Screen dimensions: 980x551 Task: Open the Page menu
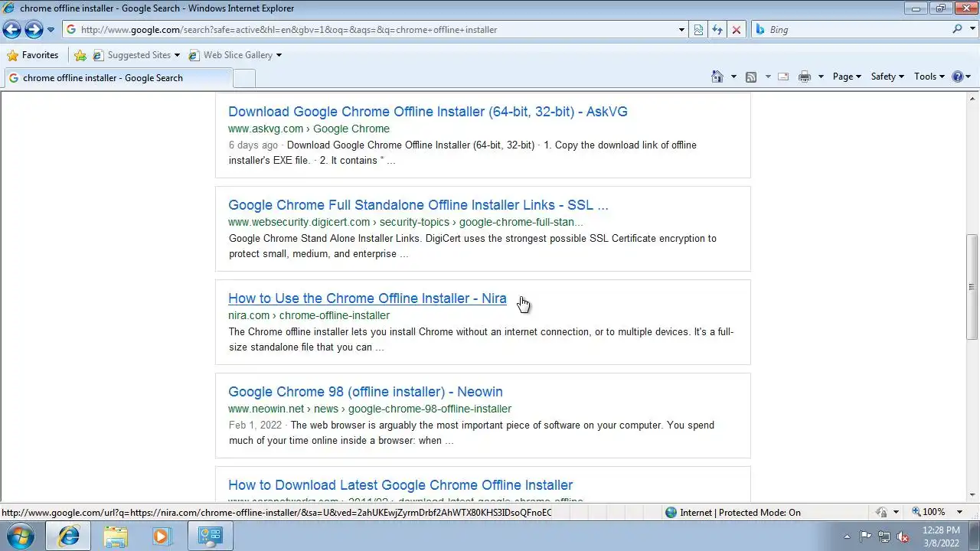[x=847, y=77]
